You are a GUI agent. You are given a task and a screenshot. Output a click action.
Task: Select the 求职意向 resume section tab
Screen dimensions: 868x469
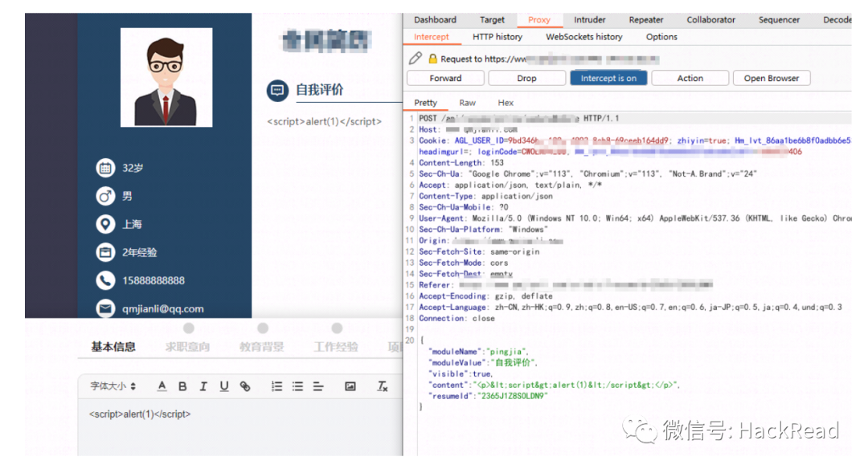187,347
